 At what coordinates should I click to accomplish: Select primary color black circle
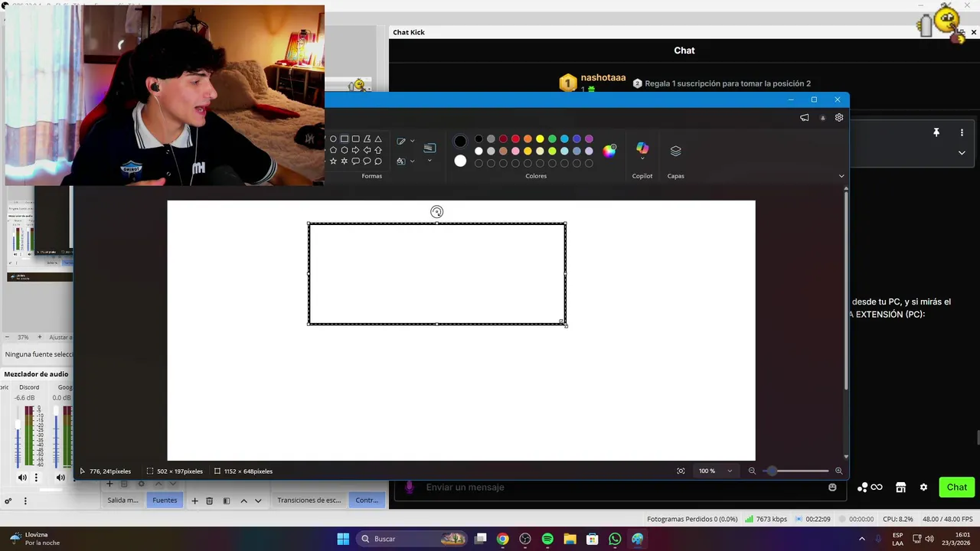[x=460, y=142]
